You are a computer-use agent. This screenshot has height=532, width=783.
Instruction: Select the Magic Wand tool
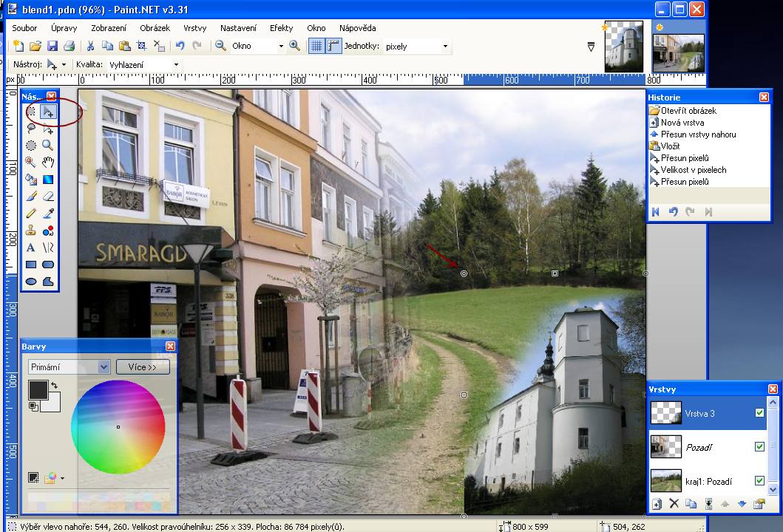(x=31, y=162)
